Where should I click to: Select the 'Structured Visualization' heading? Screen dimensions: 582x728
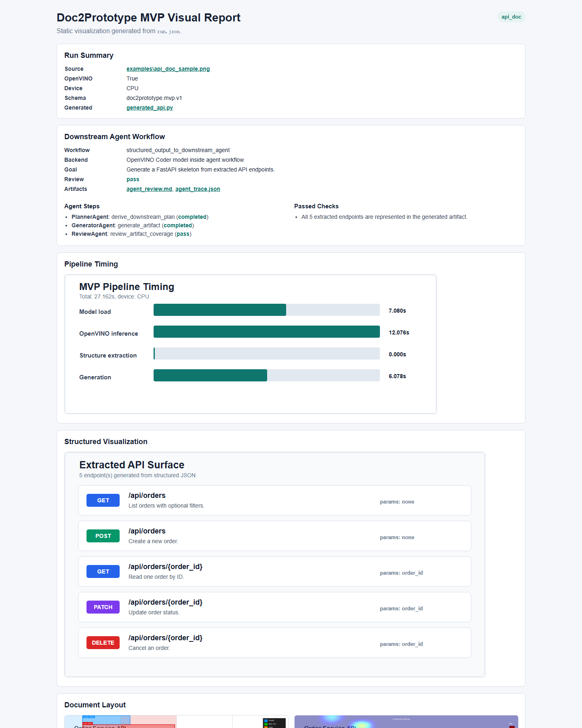tap(106, 442)
